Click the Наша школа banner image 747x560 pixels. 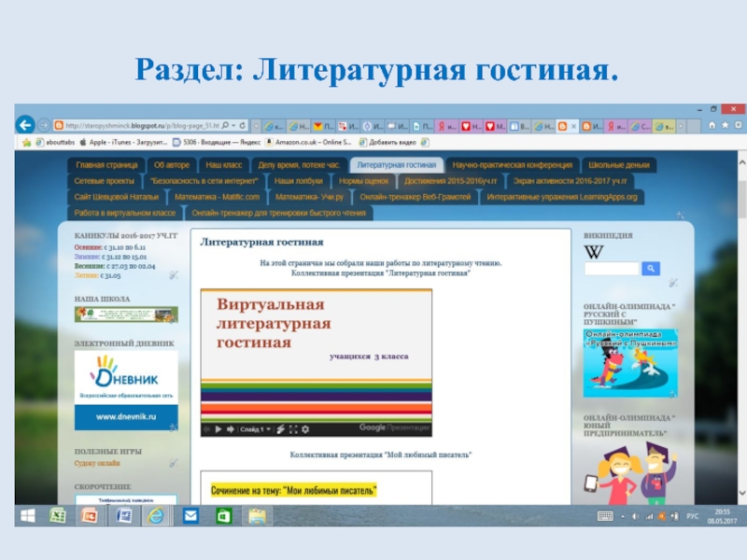(x=126, y=315)
